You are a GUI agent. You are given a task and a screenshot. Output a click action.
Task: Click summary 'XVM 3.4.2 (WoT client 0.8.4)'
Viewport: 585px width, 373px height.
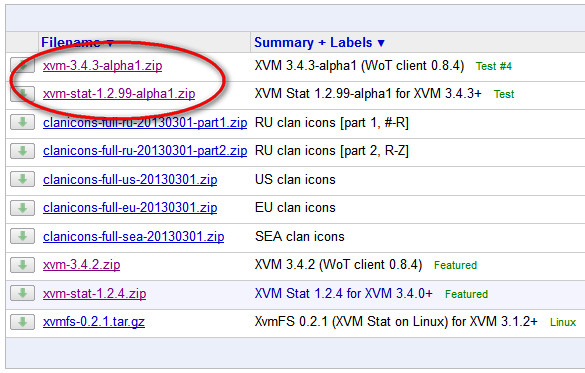[338, 265]
